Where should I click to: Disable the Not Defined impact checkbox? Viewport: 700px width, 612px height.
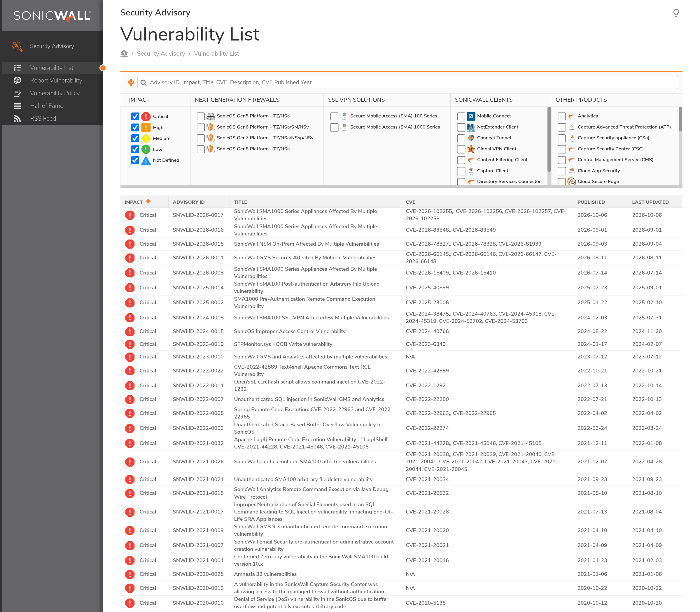click(135, 160)
